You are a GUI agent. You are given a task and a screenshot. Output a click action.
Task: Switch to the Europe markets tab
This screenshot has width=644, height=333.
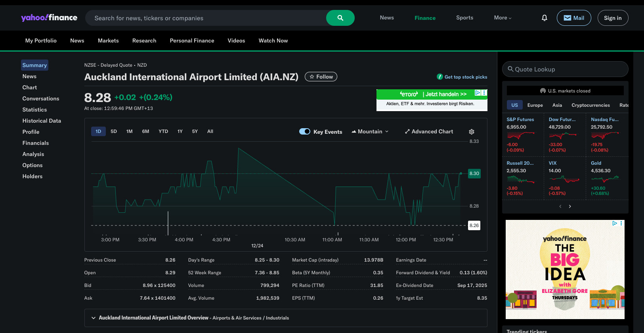click(x=535, y=105)
